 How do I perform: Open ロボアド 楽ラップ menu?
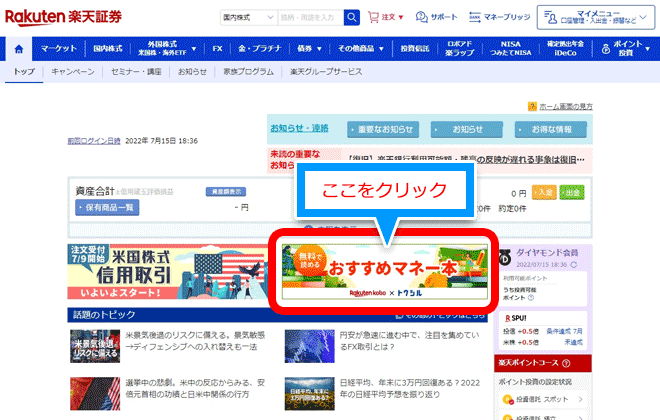(459, 49)
